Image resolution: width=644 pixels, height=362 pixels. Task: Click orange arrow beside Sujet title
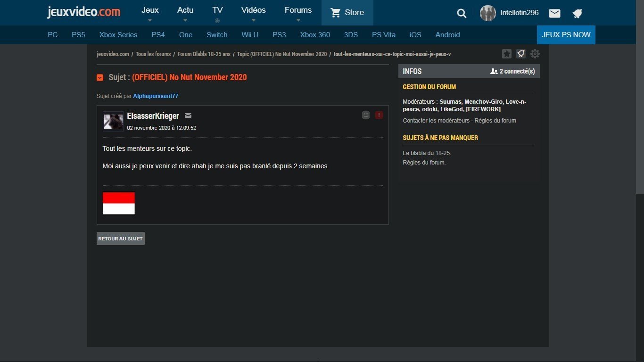click(100, 77)
